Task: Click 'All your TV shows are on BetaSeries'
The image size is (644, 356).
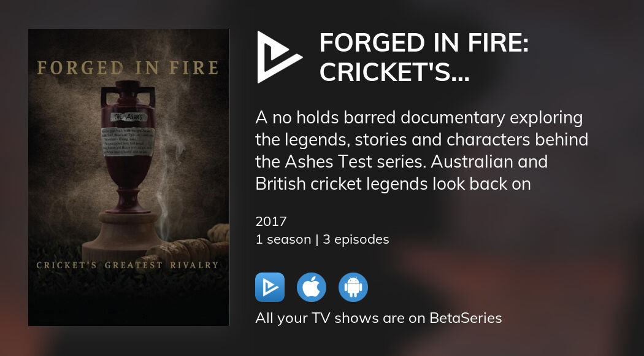Action: pos(378,318)
